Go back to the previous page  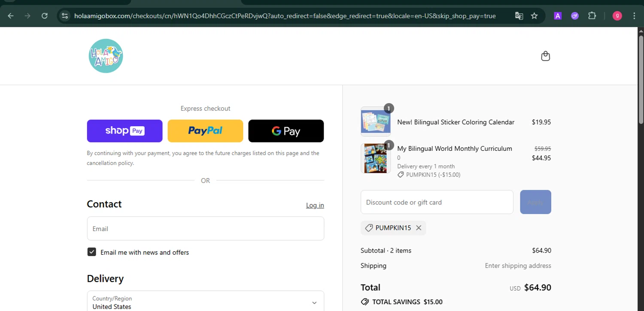pyautogui.click(x=11, y=16)
